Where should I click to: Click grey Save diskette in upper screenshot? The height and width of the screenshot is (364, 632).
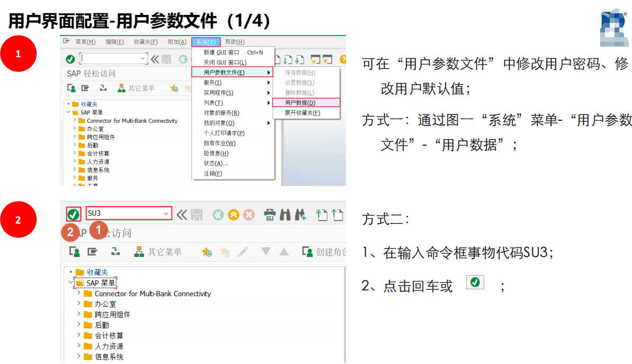point(166,59)
